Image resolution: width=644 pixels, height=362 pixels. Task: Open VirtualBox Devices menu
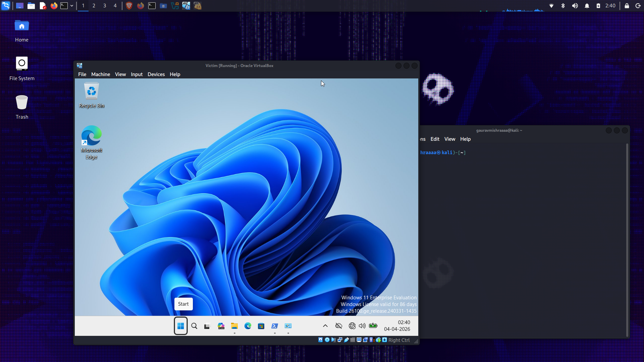156,74
